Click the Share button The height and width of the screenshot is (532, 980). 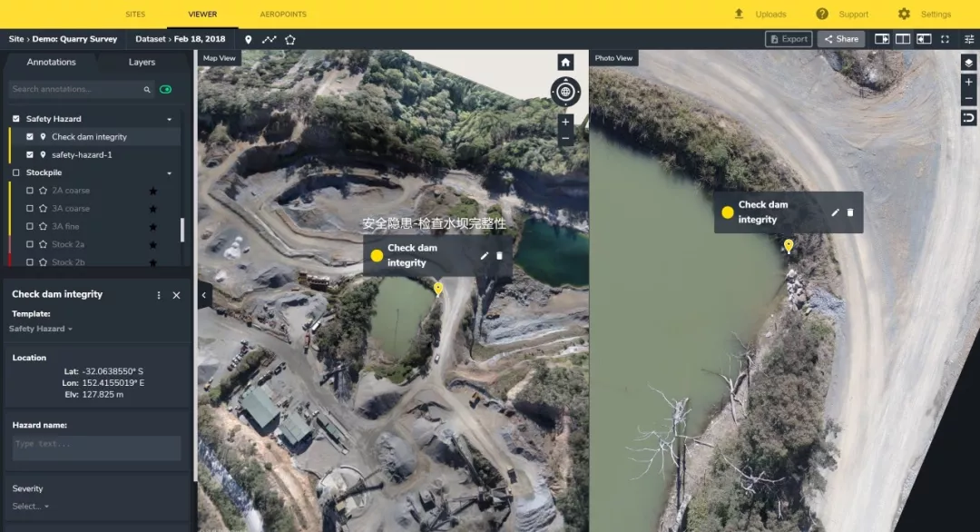click(x=840, y=39)
